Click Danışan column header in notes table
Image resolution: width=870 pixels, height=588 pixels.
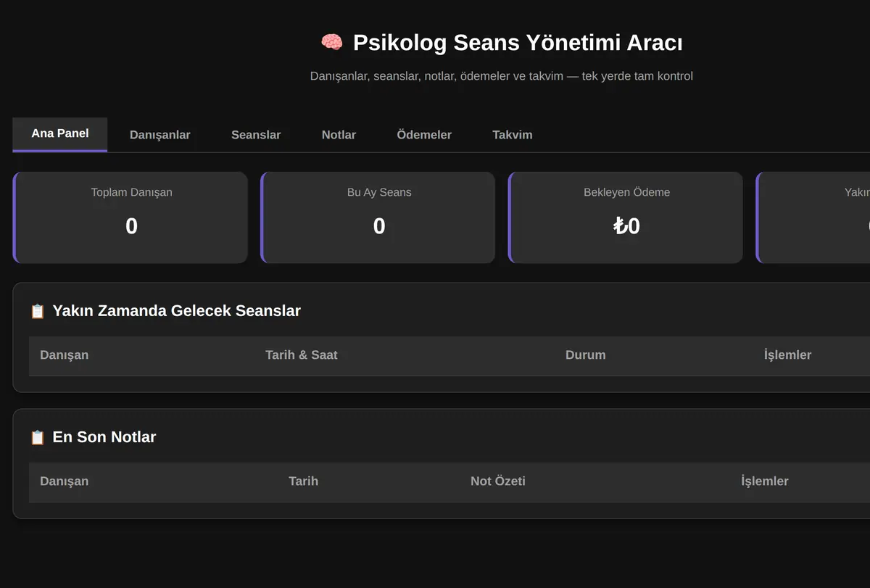[x=65, y=481]
